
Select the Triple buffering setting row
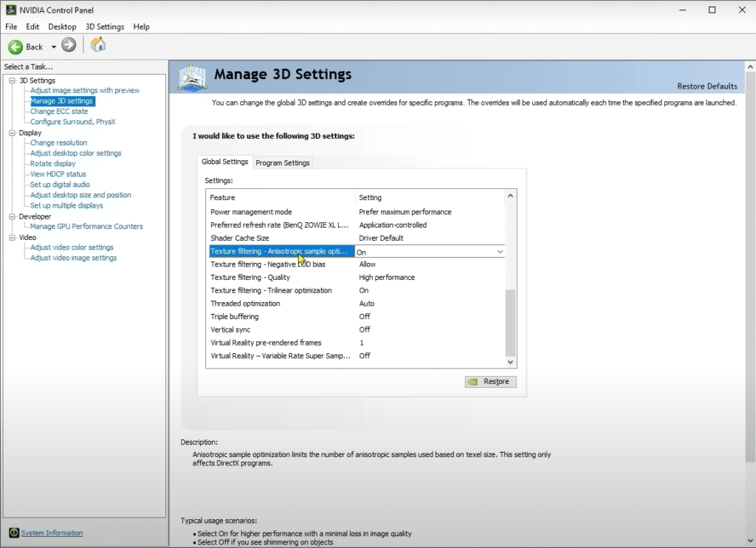pyautogui.click(x=281, y=316)
